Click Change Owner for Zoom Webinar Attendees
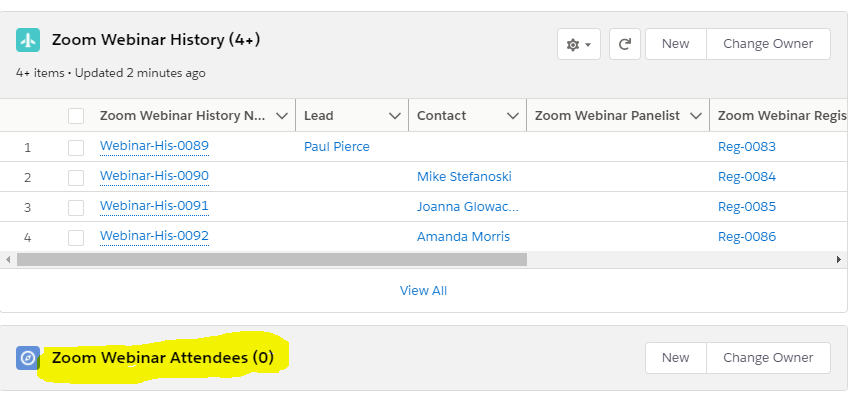862x401 pixels. [x=768, y=358]
